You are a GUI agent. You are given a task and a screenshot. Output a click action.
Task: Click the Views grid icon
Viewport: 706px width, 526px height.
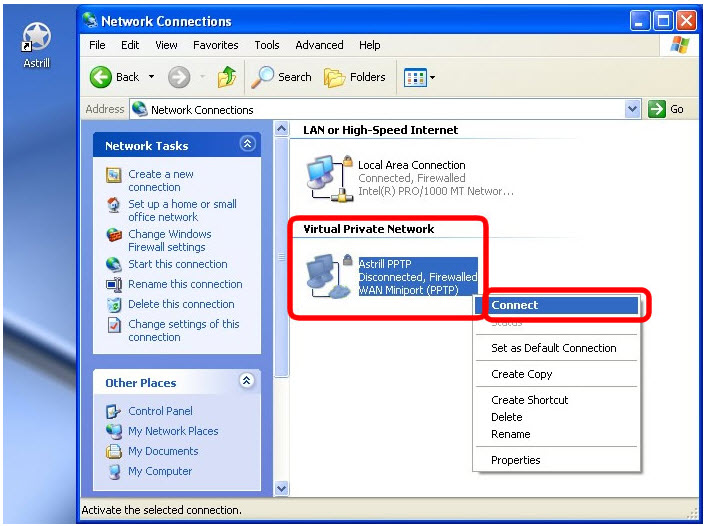415,77
